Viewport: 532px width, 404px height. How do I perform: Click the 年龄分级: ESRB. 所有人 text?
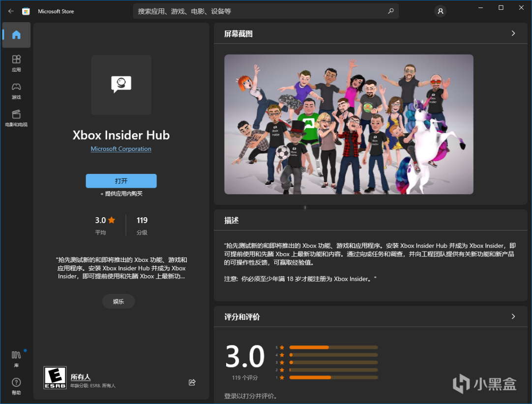pyautogui.click(x=92, y=386)
